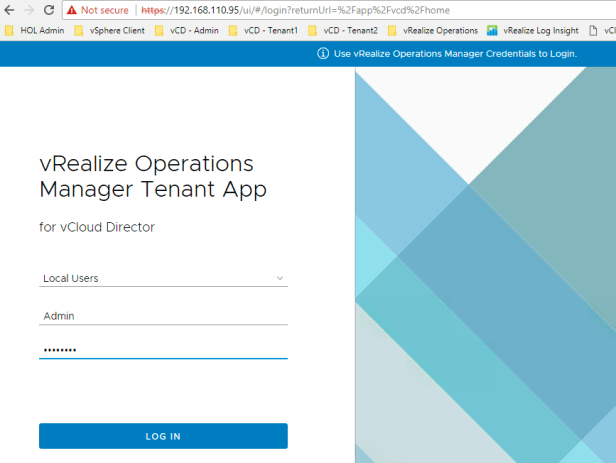Open the vSphere Client bookmark

tap(110, 31)
